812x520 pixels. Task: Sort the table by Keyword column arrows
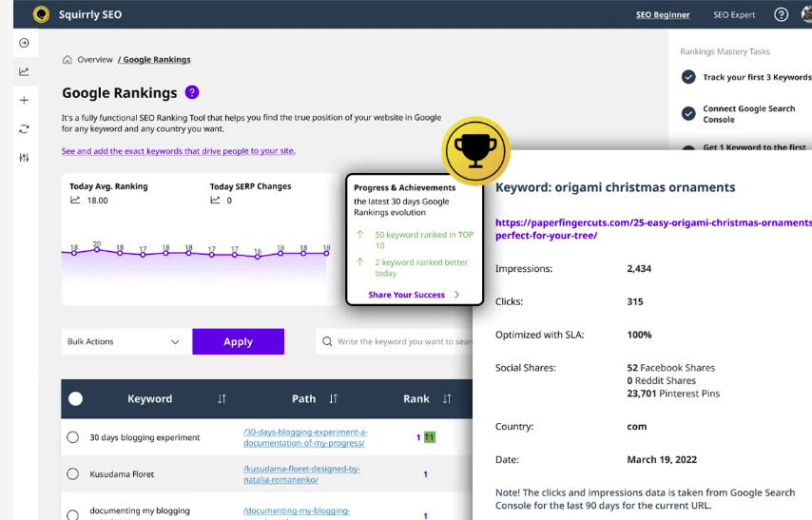click(x=222, y=399)
